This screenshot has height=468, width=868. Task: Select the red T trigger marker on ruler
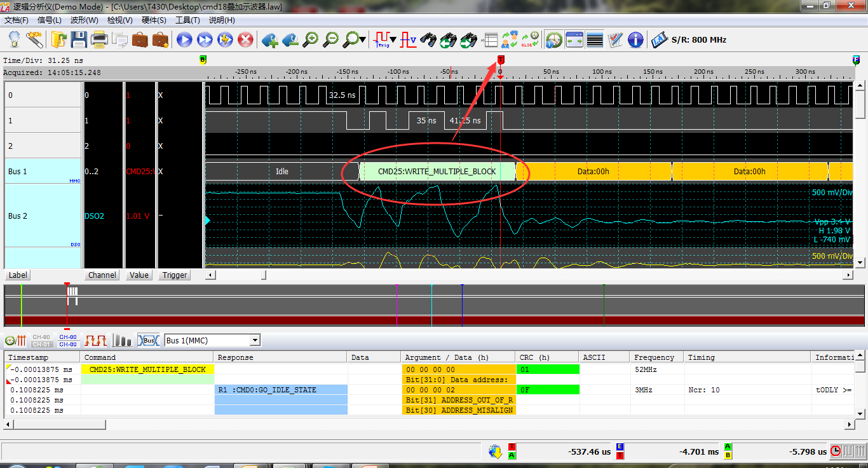(x=501, y=60)
